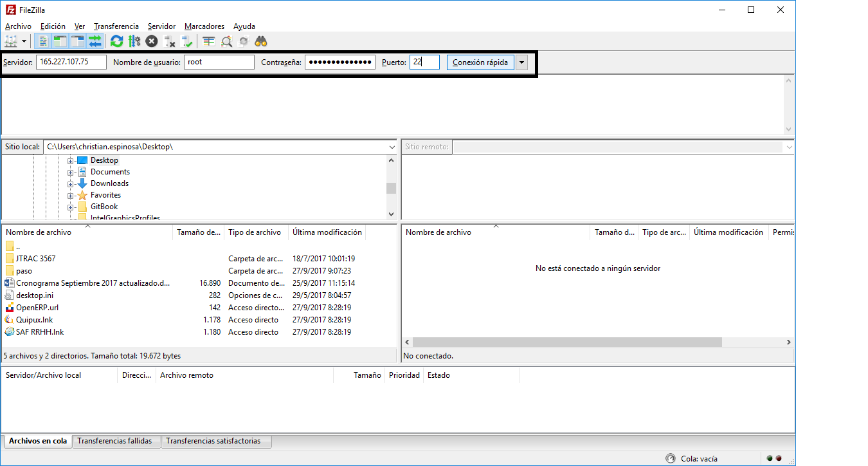
Task: Expand the GitBook tree node
Action: (71, 207)
